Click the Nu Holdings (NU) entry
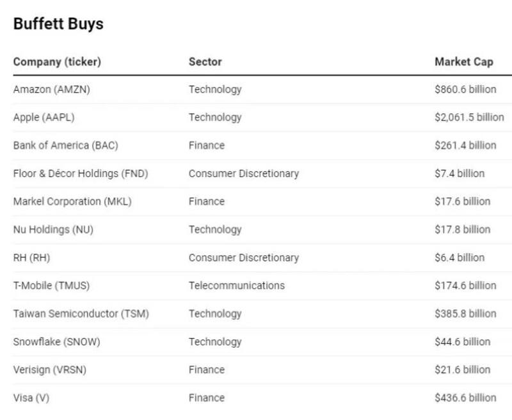 tap(53, 229)
